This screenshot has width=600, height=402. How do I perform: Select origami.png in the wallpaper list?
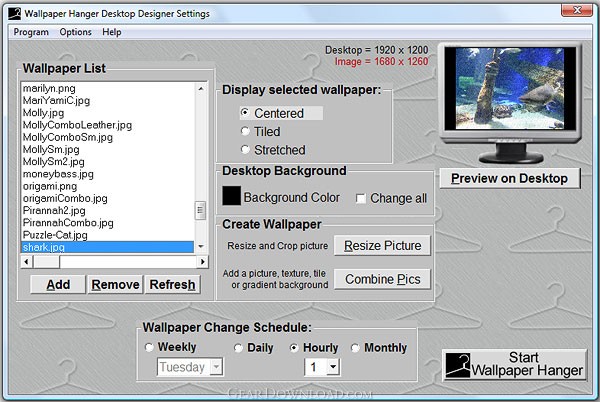point(108,186)
